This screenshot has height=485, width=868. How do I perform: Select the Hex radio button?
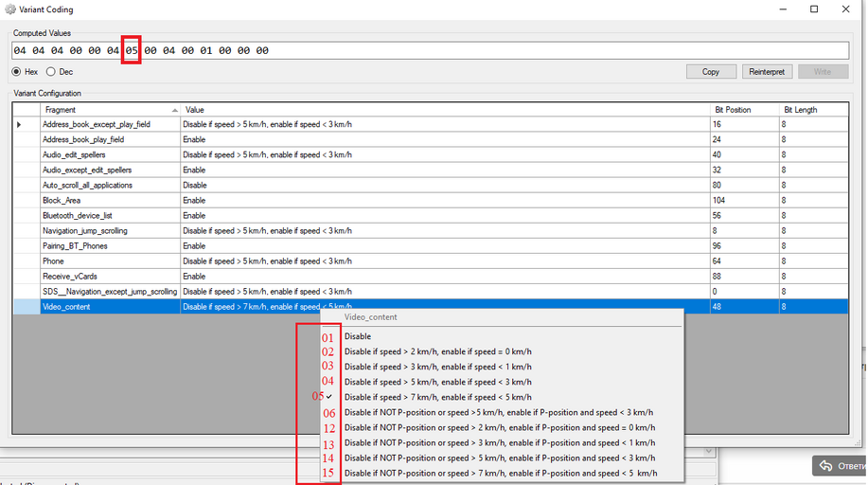click(x=17, y=72)
